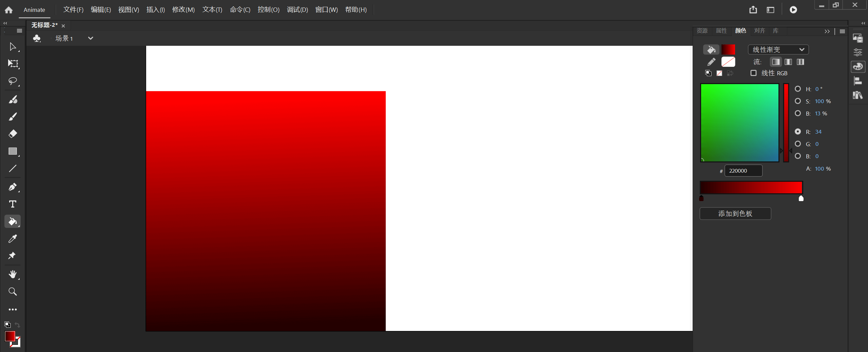Viewport: 868px width, 352px height.
Task: Select the Fluid Brush tool
Action: click(13, 100)
